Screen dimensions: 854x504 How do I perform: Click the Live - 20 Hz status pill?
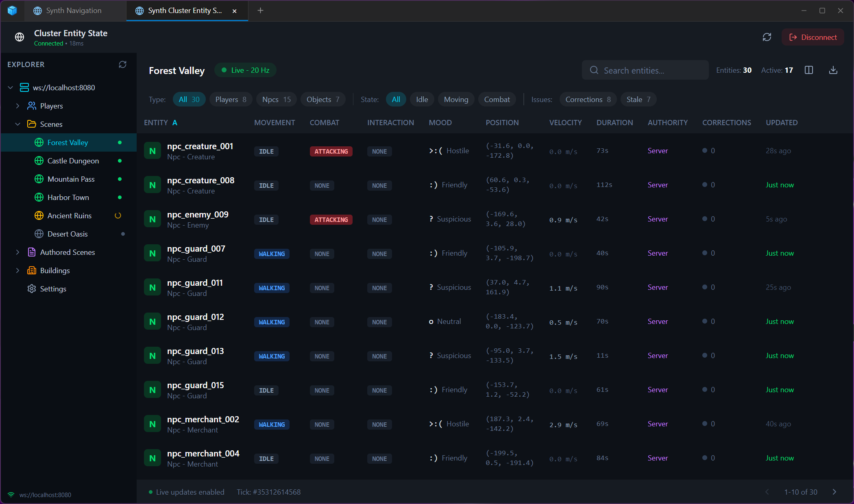(245, 70)
